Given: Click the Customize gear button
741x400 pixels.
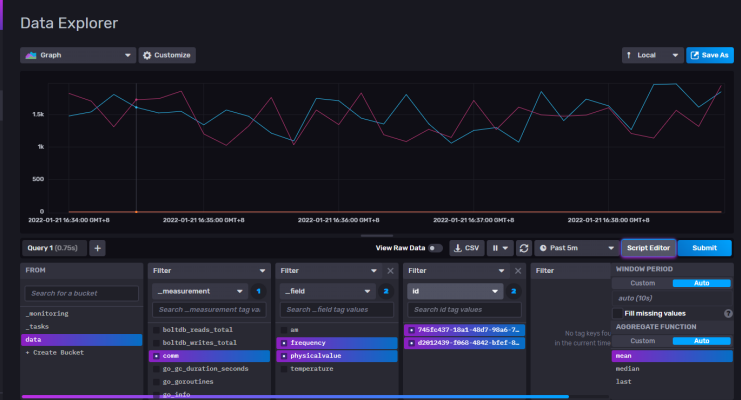Looking at the screenshot, I should click(x=168, y=55).
